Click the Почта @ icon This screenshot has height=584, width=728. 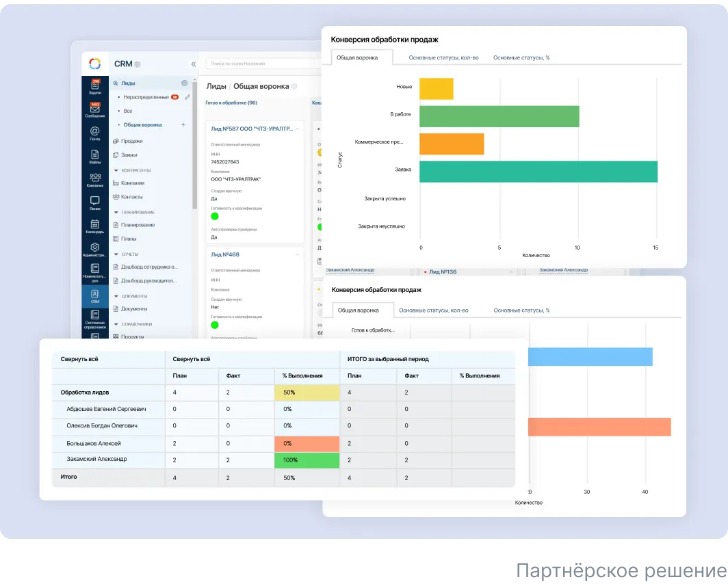coord(95,133)
